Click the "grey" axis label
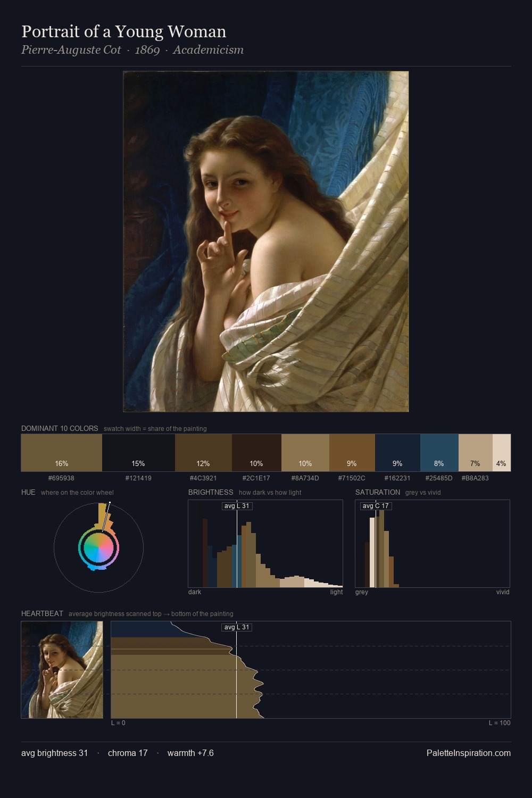Screen dimensions: 532x798 point(362,592)
